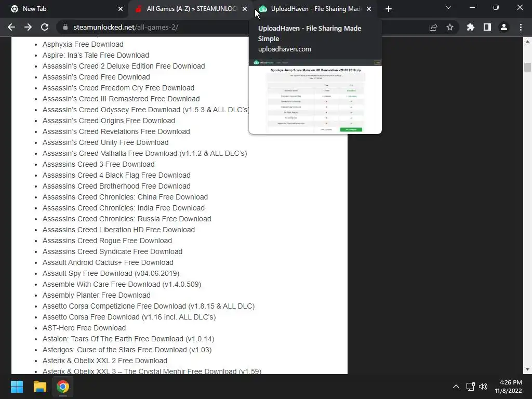Viewport: 532px width, 399px height.
Task: Open Assassin's Creed Revelations link
Action: point(116,131)
